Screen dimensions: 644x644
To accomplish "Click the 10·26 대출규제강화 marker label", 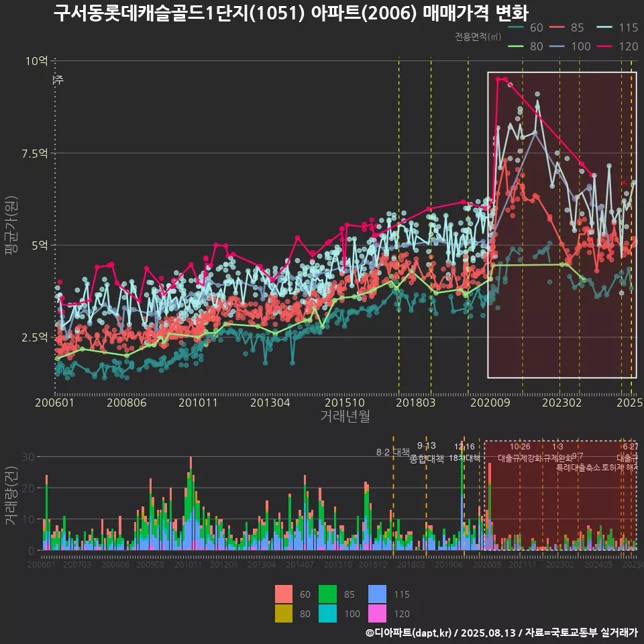I will pos(520,452).
